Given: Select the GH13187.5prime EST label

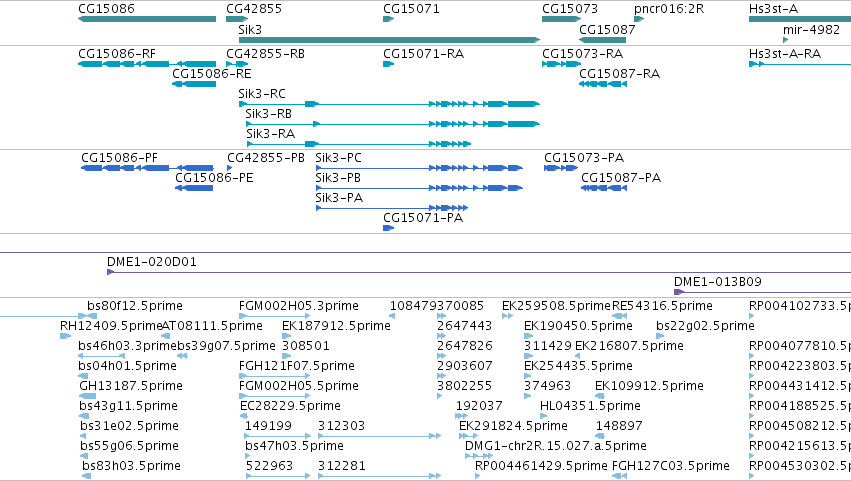Looking at the screenshot, I should (131, 387).
